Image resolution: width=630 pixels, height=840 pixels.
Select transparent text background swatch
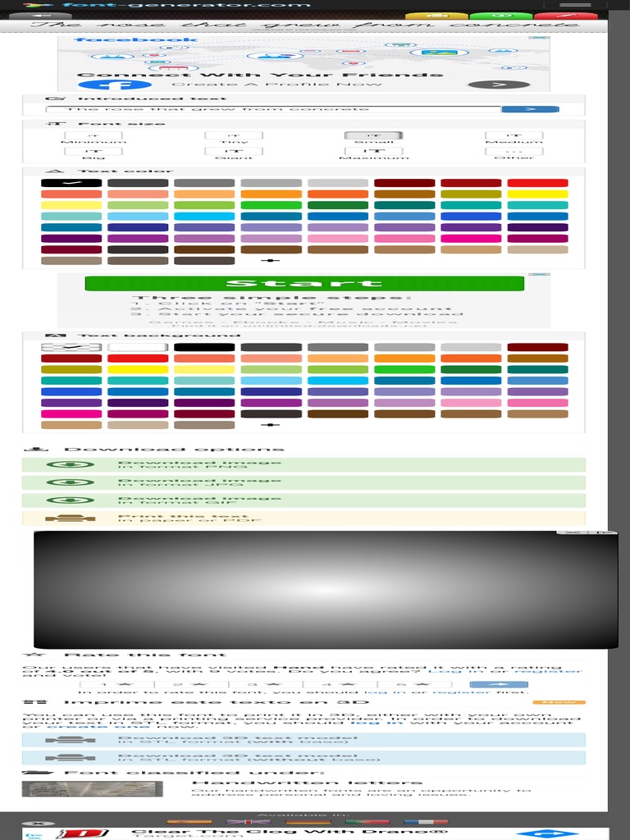tap(71, 347)
